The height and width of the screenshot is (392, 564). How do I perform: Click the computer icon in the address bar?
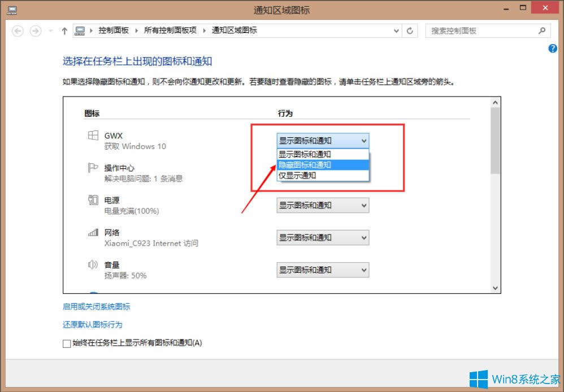(x=79, y=31)
